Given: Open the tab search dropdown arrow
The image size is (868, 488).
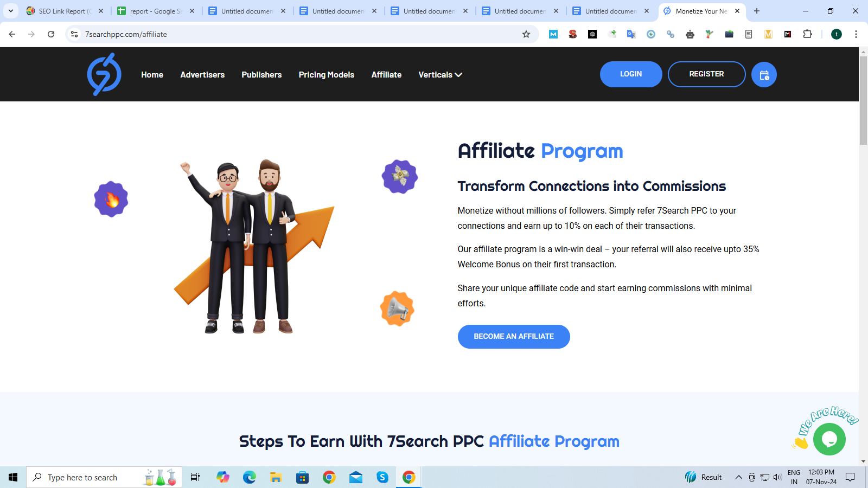Looking at the screenshot, I should pyautogui.click(x=10, y=11).
